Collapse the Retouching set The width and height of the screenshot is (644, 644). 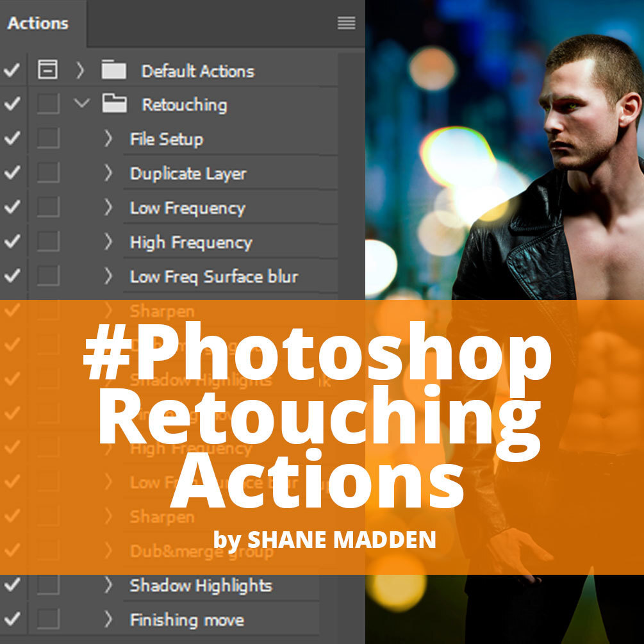click(x=82, y=103)
